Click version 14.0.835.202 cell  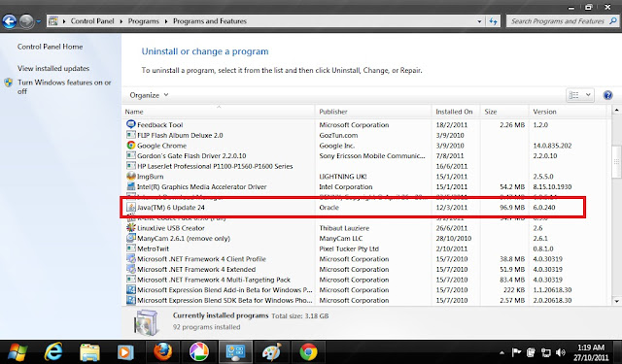click(x=552, y=146)
